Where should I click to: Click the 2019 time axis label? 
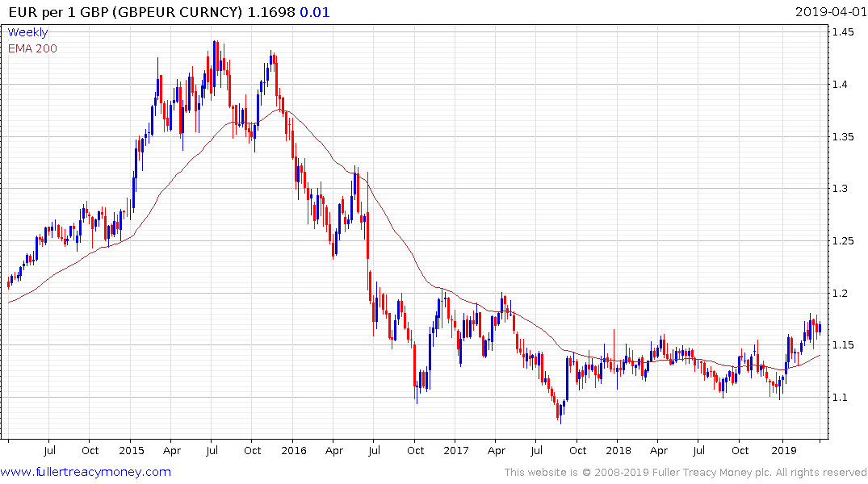(x=783, y=450)
